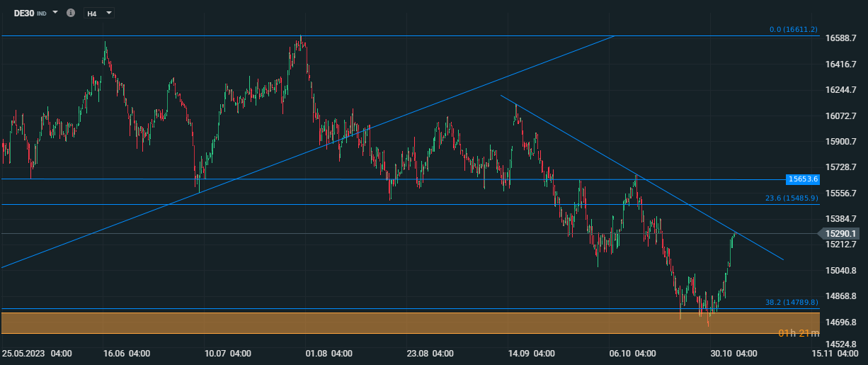Select the orange support zone rectangle
The height and width of the screenshot is (365, 868).
pos(410,322)
